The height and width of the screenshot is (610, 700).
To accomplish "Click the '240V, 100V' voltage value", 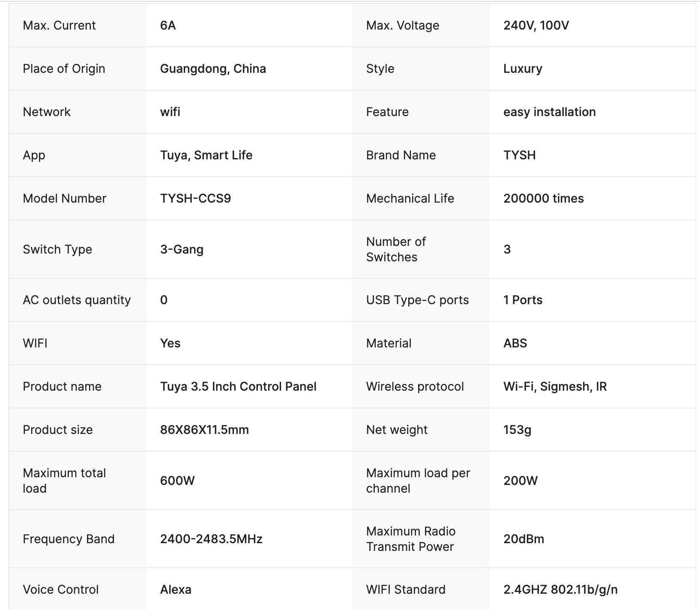I will (x=536, y=25).
